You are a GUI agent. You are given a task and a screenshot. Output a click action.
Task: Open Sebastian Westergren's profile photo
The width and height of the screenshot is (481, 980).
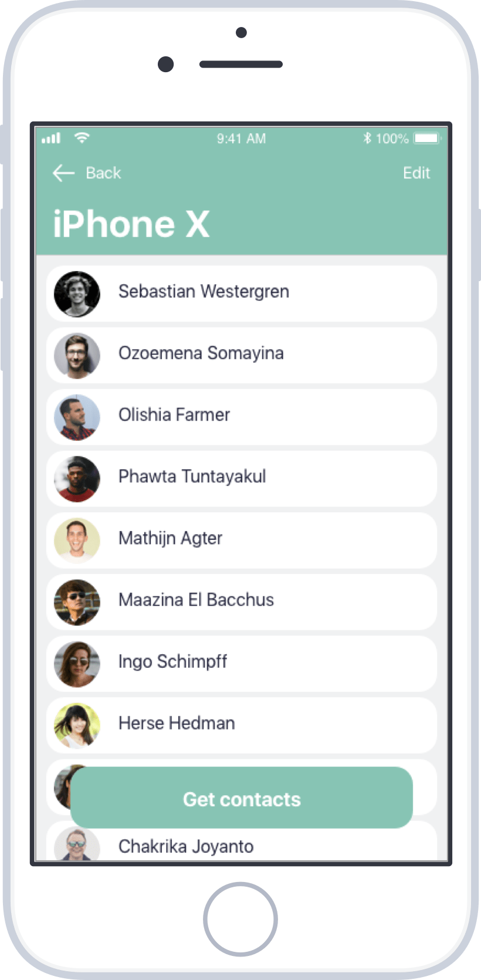pos(77,294)
